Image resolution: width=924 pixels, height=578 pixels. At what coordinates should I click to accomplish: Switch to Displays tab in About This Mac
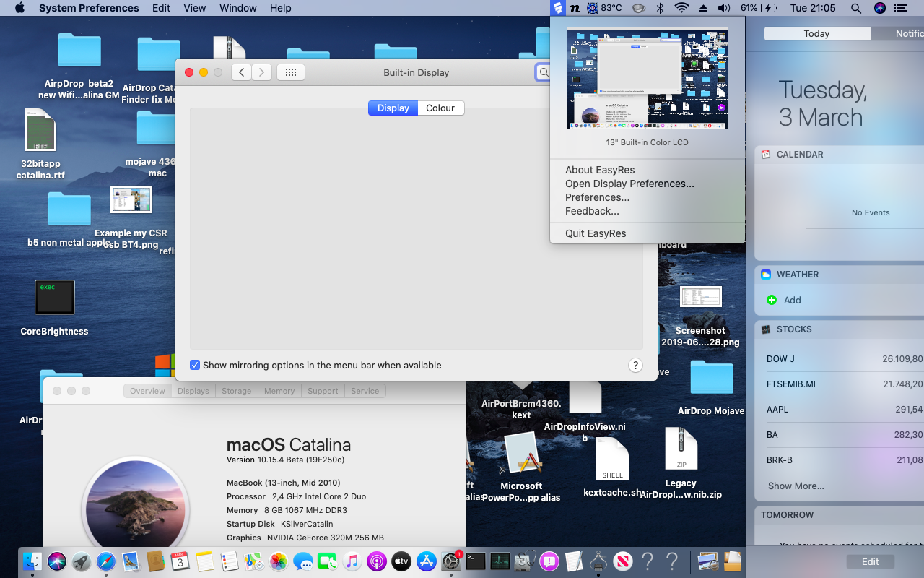193,391
